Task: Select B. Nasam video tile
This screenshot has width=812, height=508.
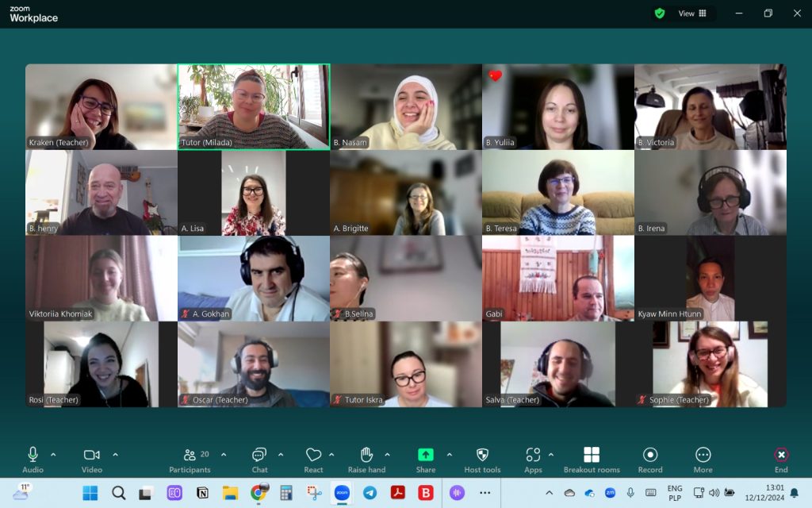Action: tap(406, 107)
